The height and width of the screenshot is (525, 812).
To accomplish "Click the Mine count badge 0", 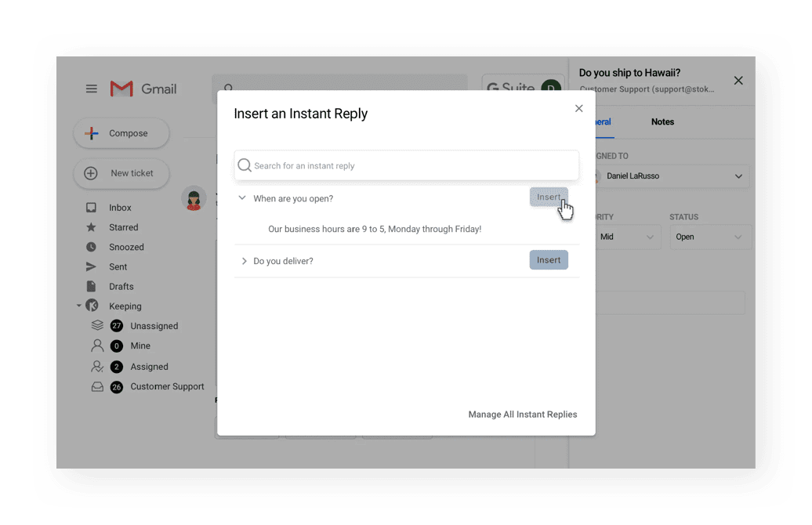I will coord(117,346).
